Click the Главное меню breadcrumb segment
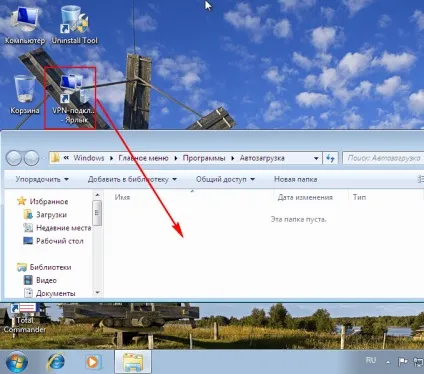The width and height of the screenshot is (424, 374). coord(143,158)
